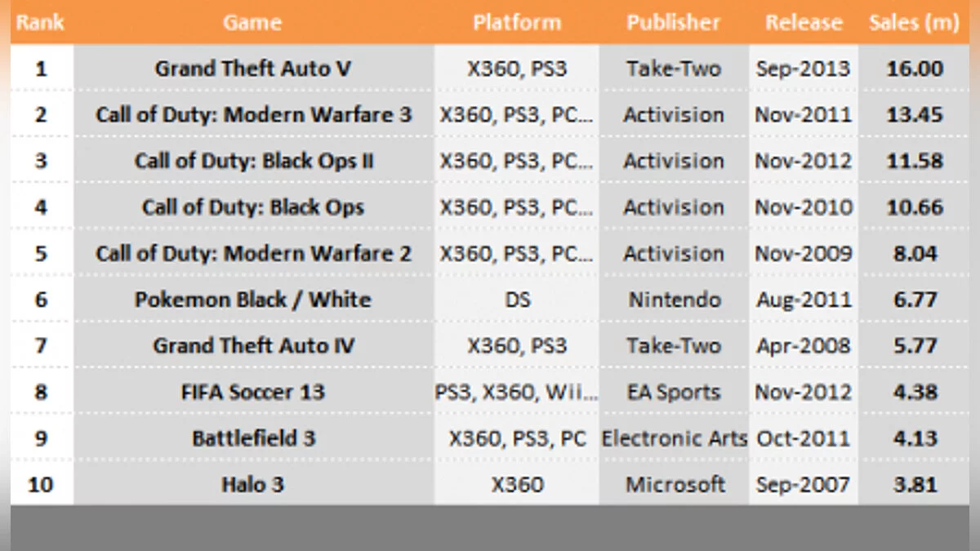Image resolution: width=980 pixels, height=551 pixels.
Task: Click the Halo 3 game cell
Action: tap(253, 485)
